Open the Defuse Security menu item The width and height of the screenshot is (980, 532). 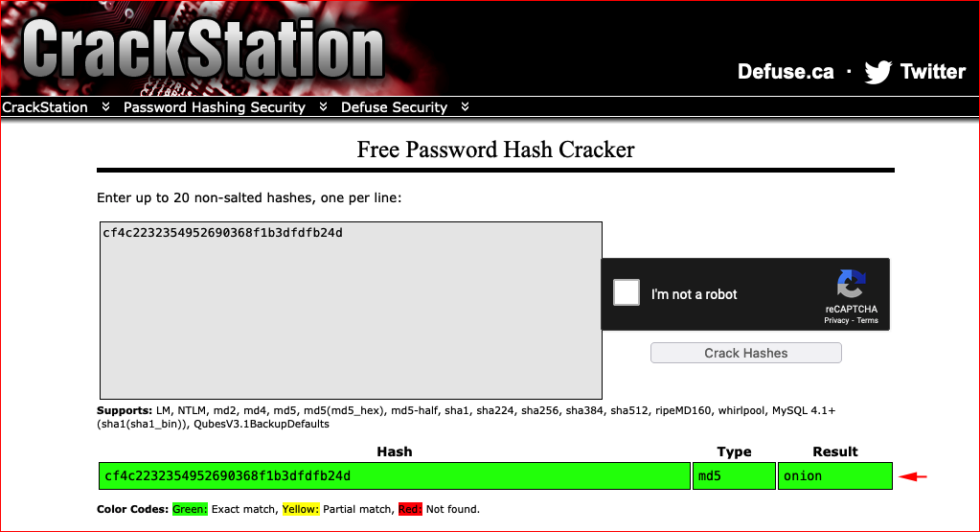(x=395, y=107)
